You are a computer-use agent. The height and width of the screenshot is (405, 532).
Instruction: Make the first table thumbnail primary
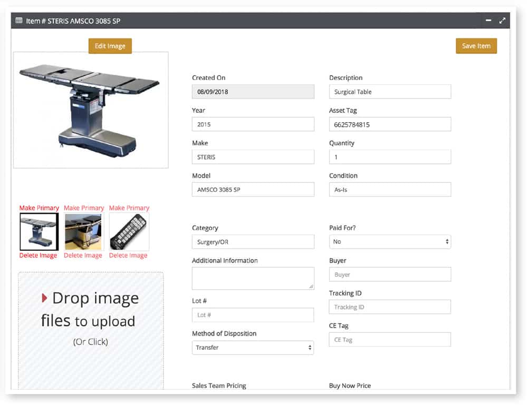click(x=39, y=208)
